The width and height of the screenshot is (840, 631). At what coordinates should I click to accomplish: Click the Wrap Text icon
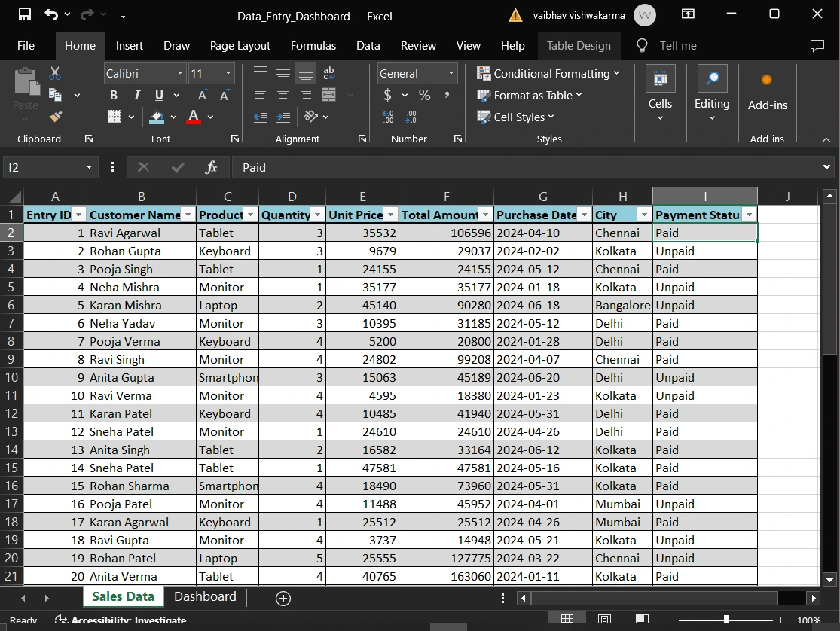[x=328, y=73]
